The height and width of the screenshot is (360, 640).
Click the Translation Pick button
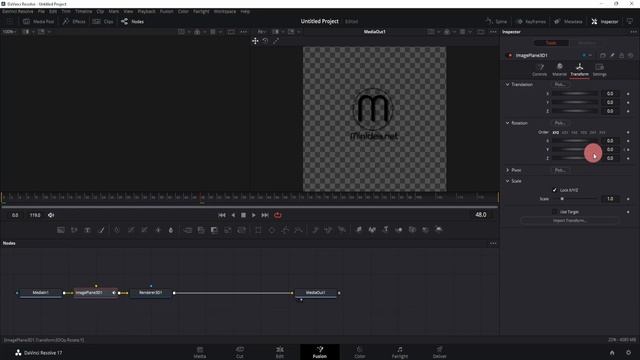pos(560,84)
